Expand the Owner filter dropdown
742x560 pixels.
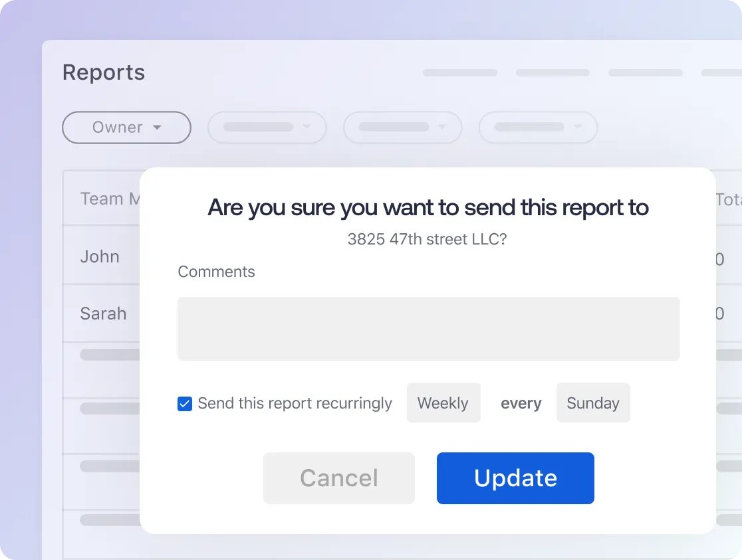coord(126,128)
